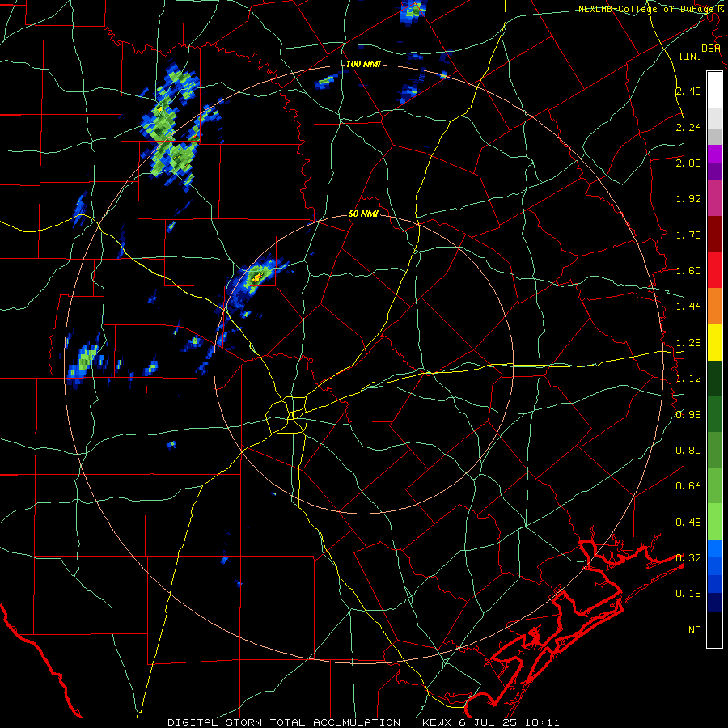The width and height of the screenshot is (728, 728).
Task: Click the 0.80 legend value
Action: [688, 451]
